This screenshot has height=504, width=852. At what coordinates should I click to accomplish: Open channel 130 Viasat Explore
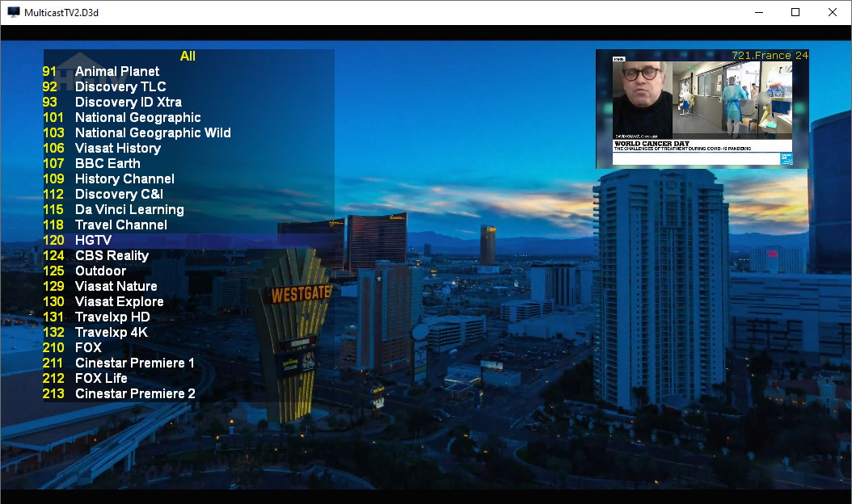pyautogui.click(x=188, y=301)
